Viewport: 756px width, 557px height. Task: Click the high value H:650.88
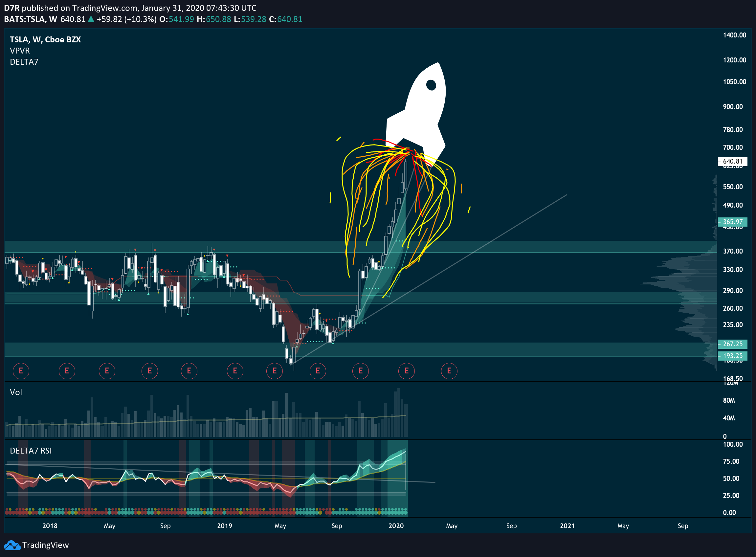214,19
